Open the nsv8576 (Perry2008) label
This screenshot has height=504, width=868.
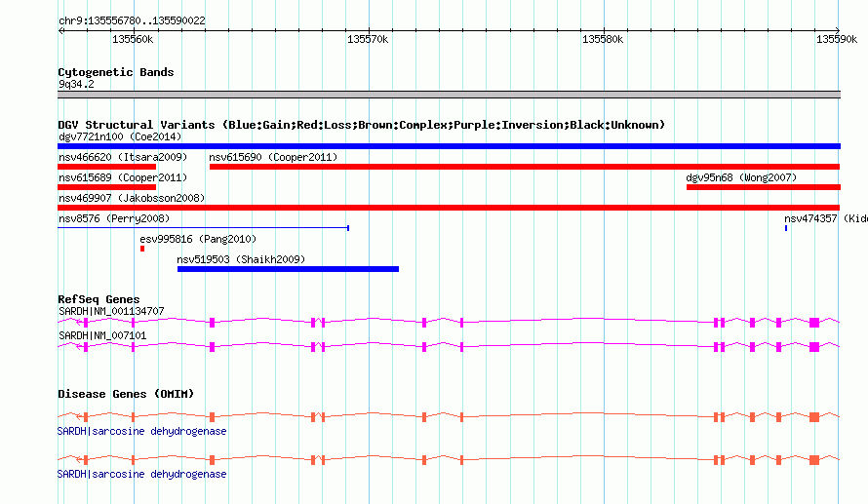pos(114,218)
